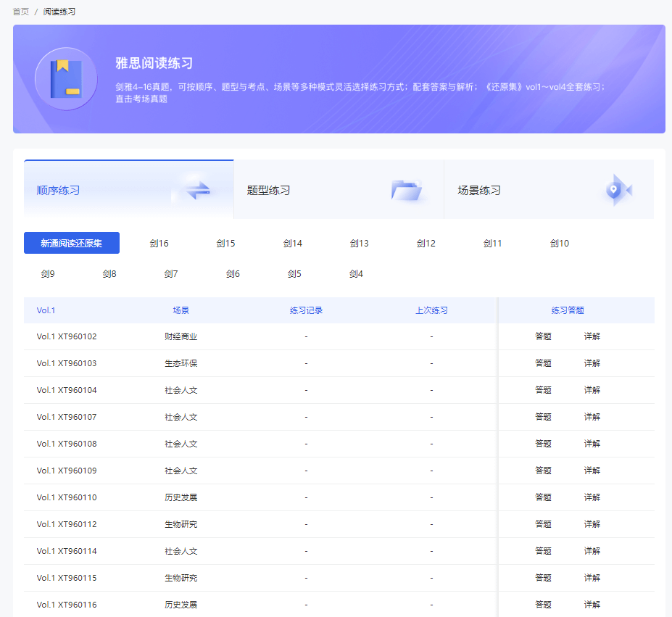The image size is (672, 617).
Task: Click 答题 for Vol.1 XT960116
Action: point(543,605)
